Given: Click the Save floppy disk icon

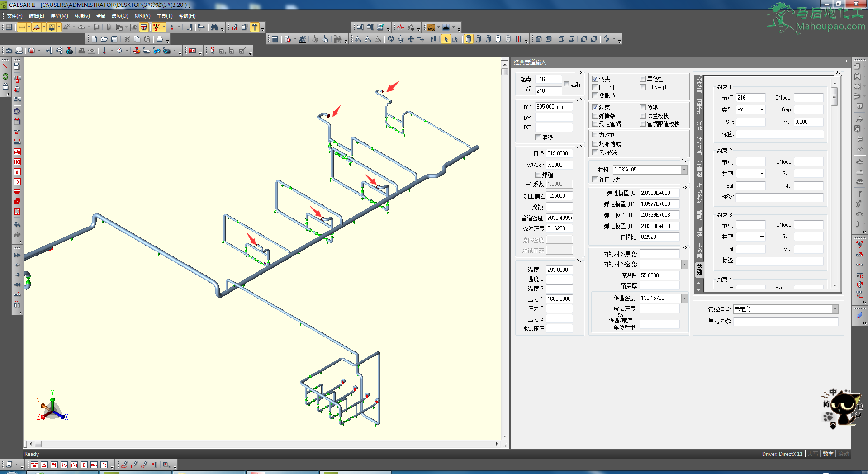Looking at the screenshot, I should click(114, 39).
